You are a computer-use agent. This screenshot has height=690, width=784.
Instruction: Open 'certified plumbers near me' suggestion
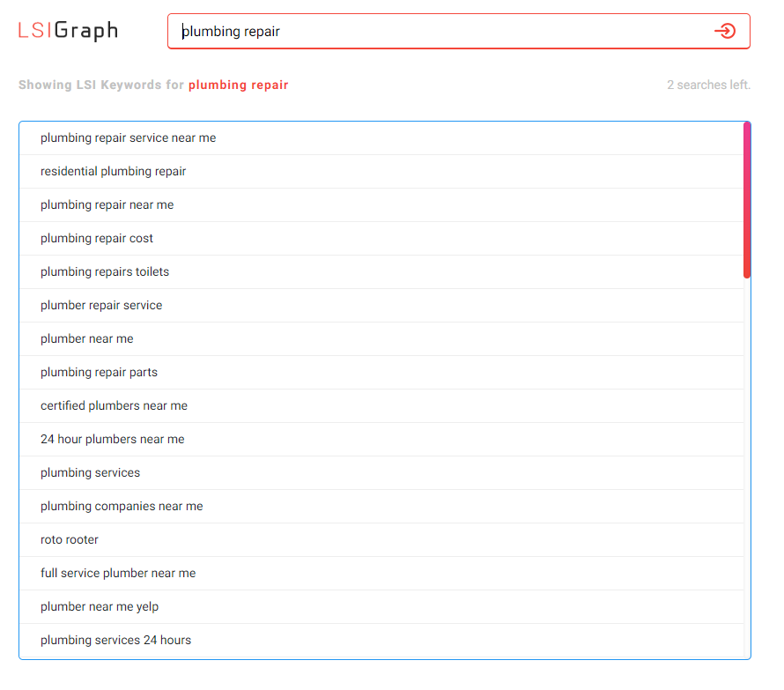click(114, 405)
